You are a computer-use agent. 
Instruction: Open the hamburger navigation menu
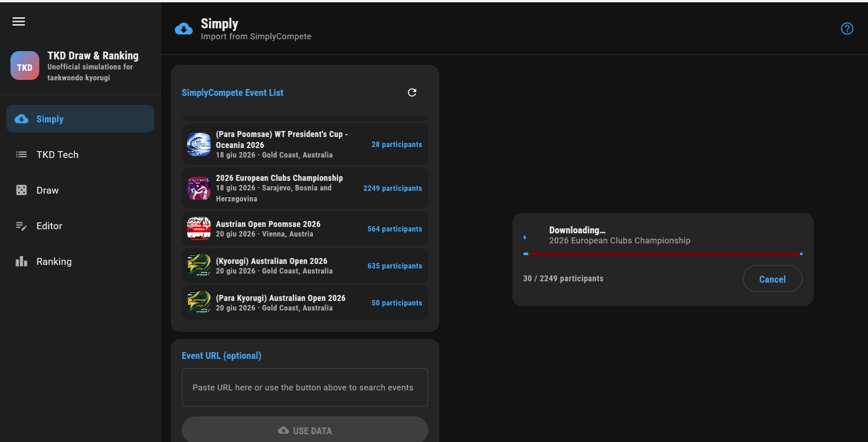(x=19, y=21)
